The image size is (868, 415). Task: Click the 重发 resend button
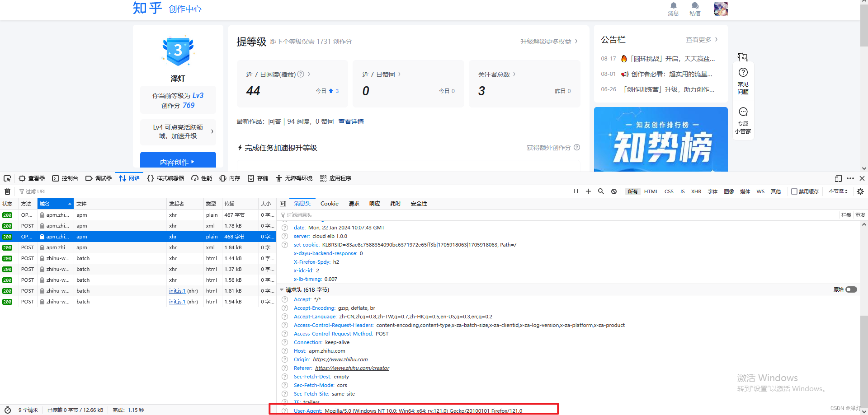point(860,215)
